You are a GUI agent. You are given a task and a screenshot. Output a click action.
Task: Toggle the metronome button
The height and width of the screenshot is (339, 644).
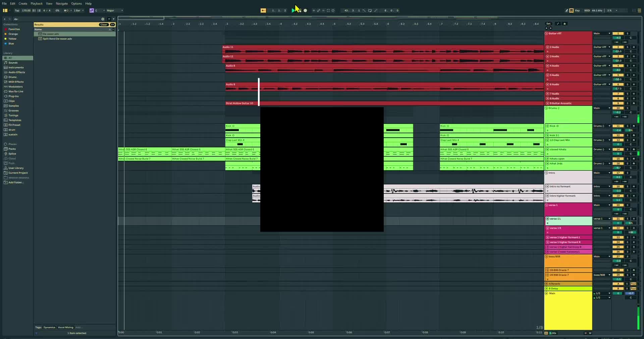(66, 10)
